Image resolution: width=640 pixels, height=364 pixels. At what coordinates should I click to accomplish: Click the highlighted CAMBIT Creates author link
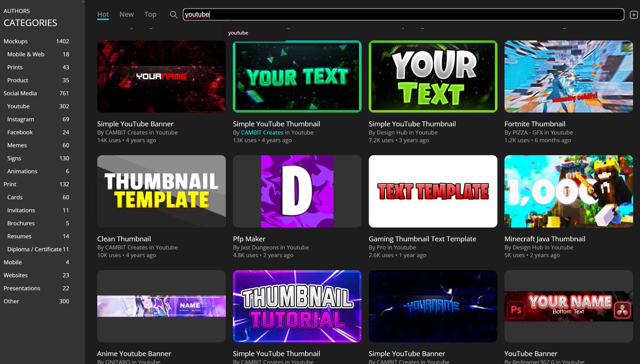coord(262,133)
